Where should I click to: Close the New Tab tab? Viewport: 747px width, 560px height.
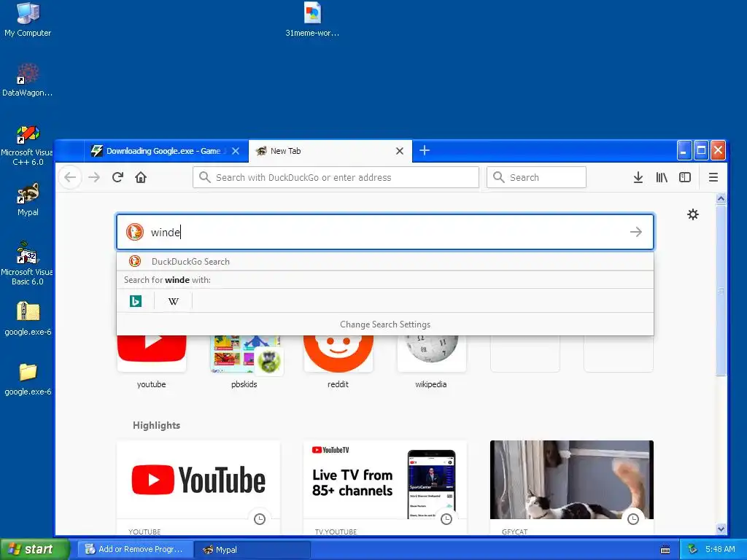coord(400,151)
